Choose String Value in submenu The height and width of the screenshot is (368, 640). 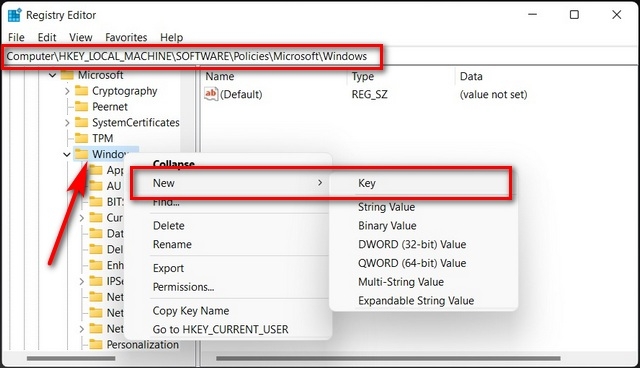(x=387, y=207)
